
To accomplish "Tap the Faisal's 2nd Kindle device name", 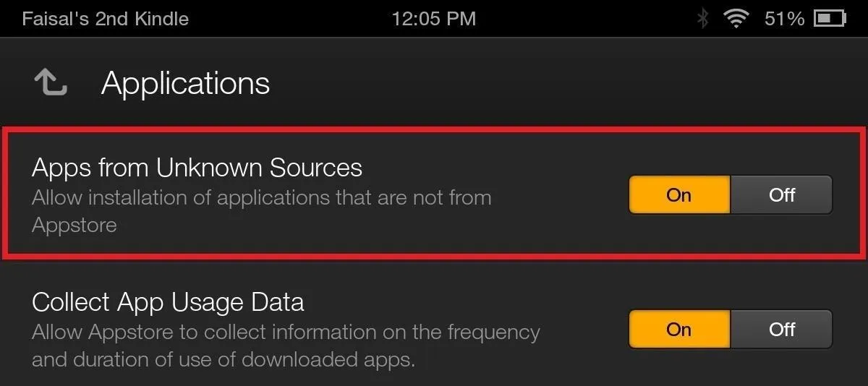I will tap(106, 19).
